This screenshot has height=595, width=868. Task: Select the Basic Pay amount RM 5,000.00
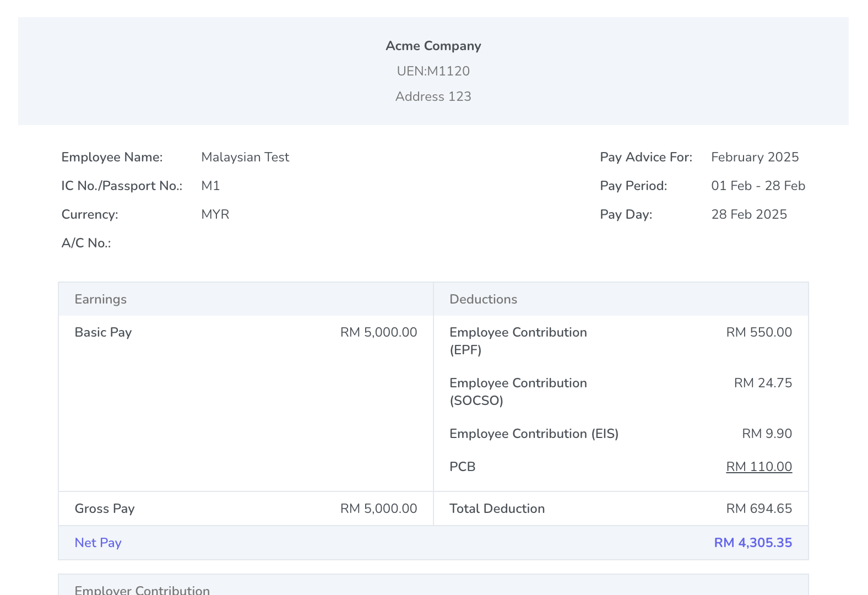click(x=379, y=332)
